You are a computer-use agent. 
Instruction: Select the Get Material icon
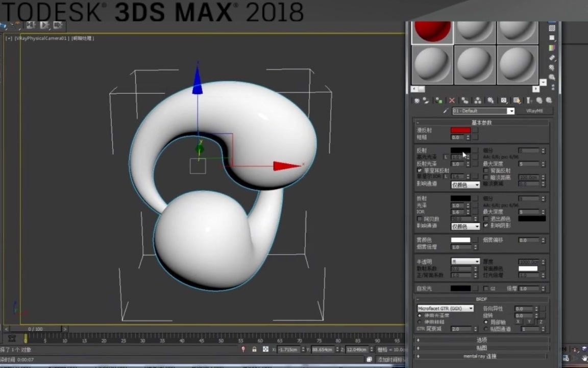(416, 100)
